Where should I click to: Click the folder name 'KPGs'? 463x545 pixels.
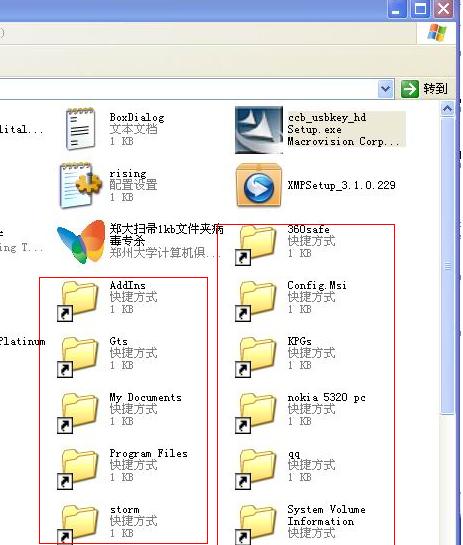[x=299, y=341]
